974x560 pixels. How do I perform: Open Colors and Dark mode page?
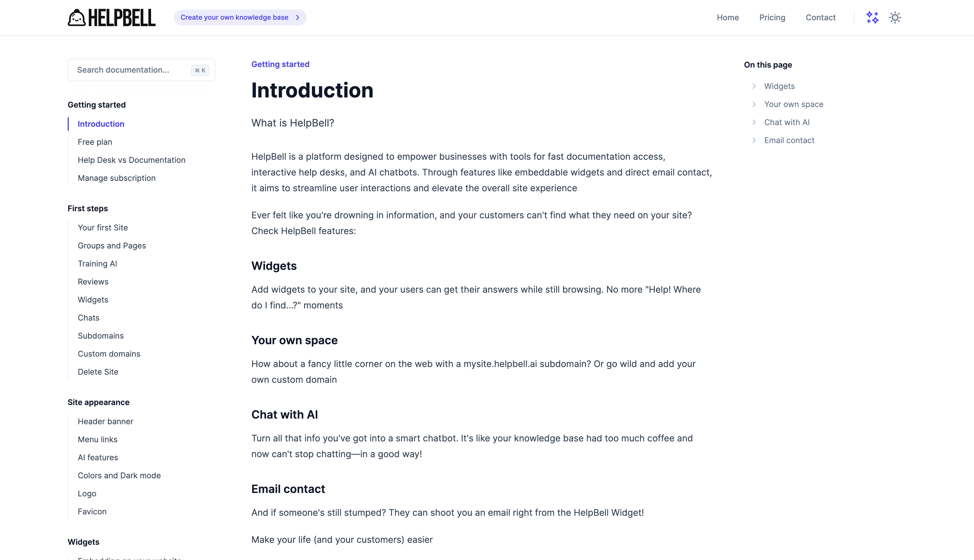pyautogui.click(x=119, y=476)
